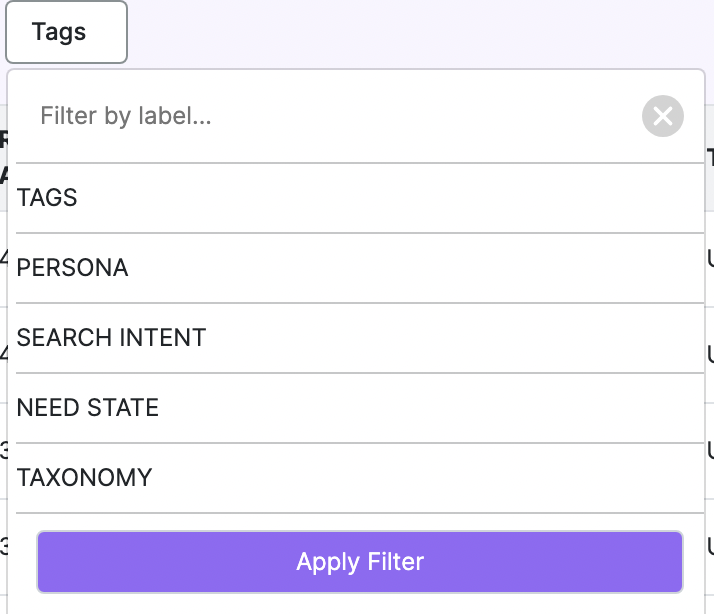Pick the TAGS row in the list

[x=360, y=198]
